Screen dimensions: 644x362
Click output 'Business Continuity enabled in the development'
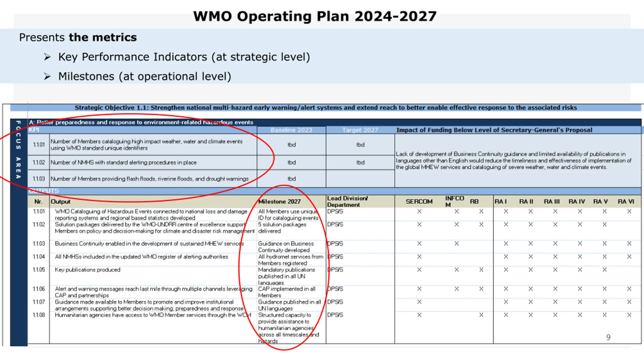(149, 244)
